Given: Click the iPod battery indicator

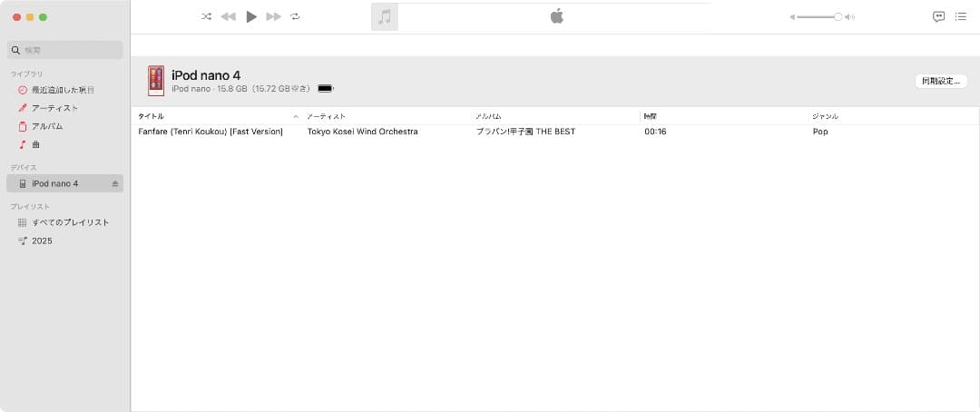Looking at the screenshot, I should (326, 89).
